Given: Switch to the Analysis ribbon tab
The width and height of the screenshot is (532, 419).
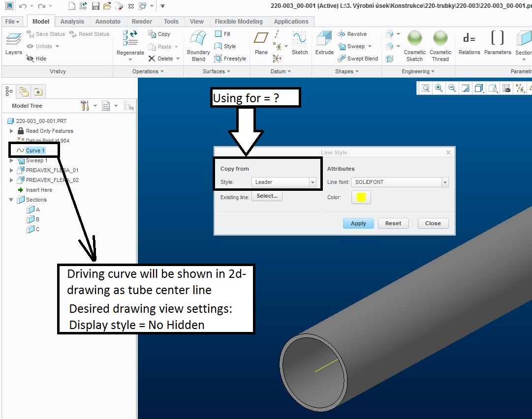Looking at the screenshot, I should 72,21.
